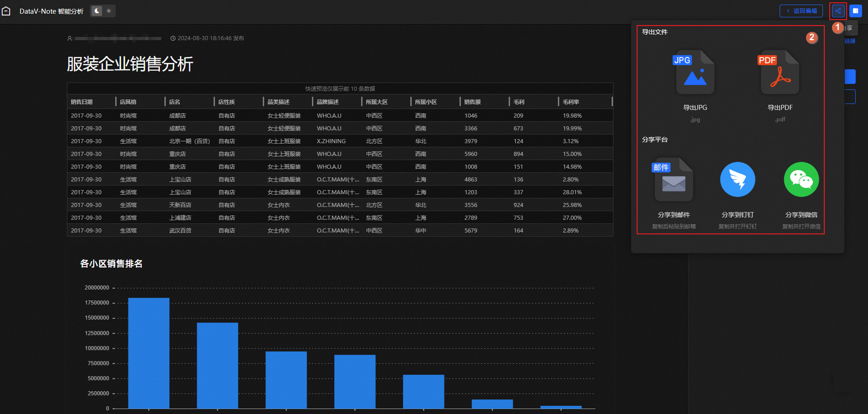
Task: Click the gross profit value 894
Action: [x=518, y=154]
